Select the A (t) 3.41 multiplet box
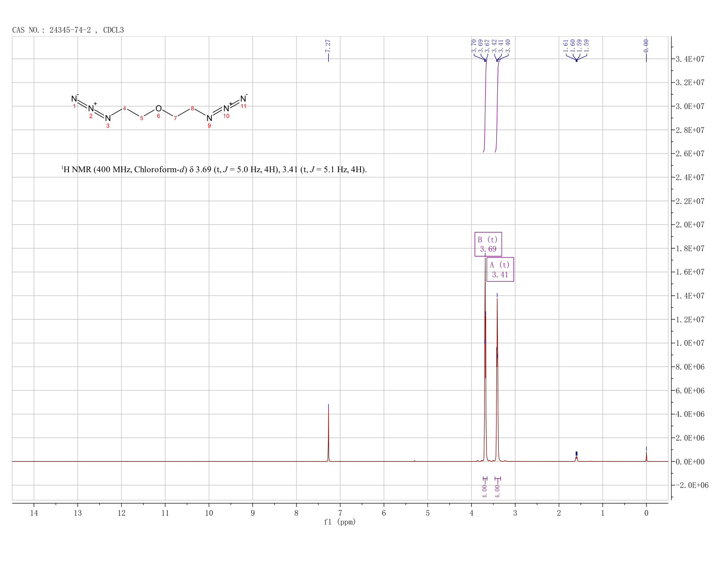Image resolution: width=728 pixels, height=563 pixels. coord(500,269)
